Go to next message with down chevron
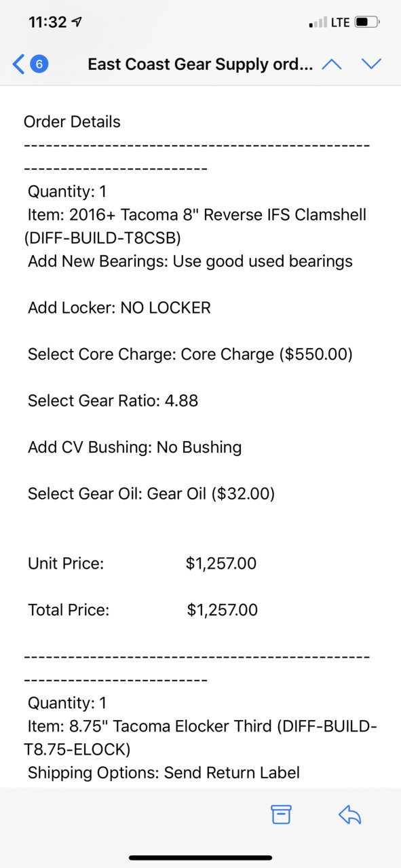The image size is (401, 868). pos(371,64)
